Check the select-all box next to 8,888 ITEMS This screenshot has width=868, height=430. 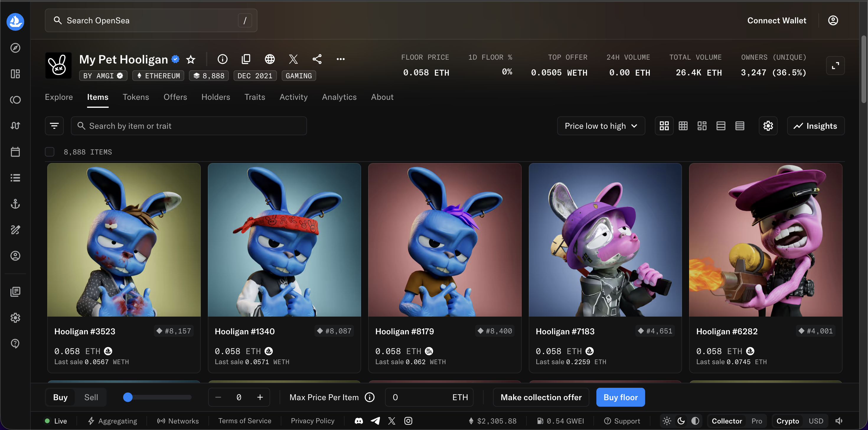50,152
